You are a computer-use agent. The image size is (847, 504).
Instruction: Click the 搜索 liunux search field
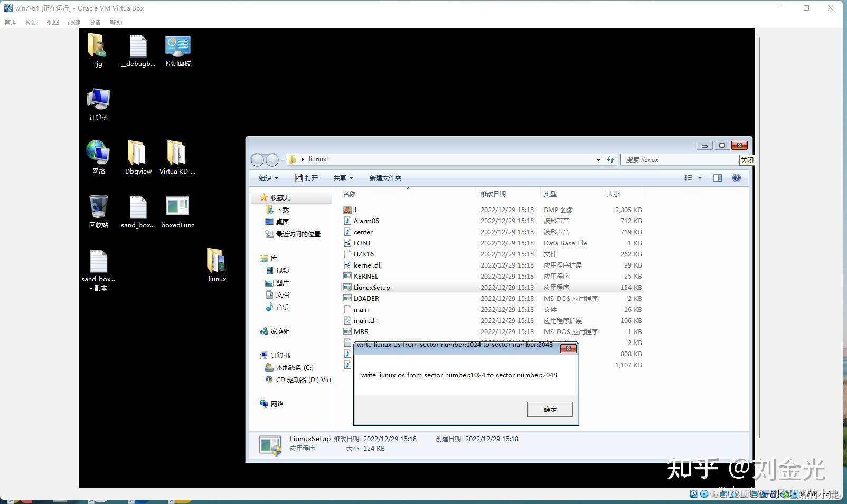681,159
